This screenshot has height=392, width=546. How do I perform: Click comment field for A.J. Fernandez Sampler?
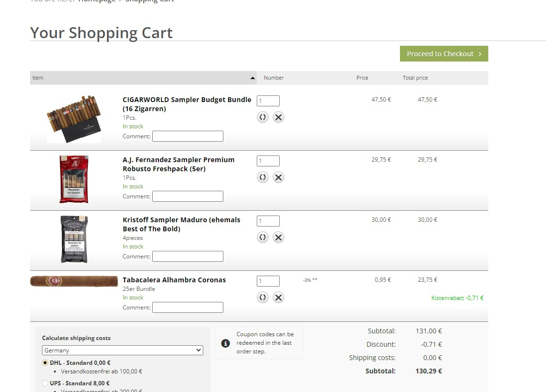pyautogui.click(x=188, y=196)
